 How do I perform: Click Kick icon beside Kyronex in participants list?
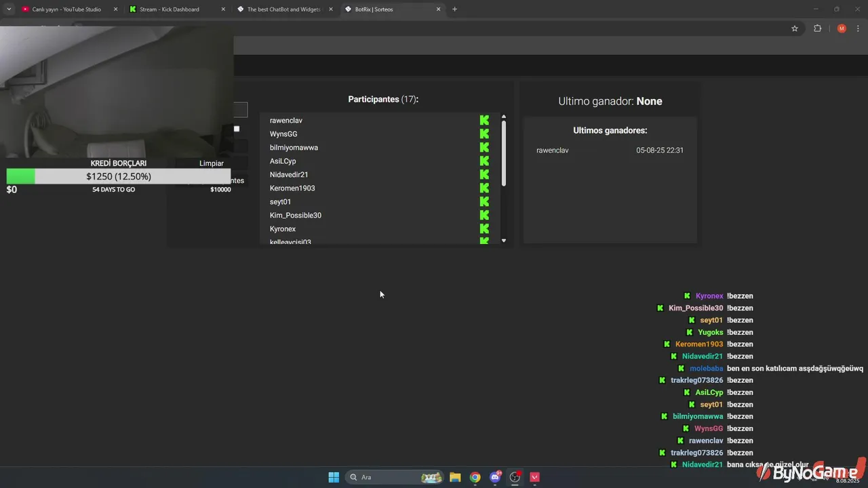(x=484, y=228)
